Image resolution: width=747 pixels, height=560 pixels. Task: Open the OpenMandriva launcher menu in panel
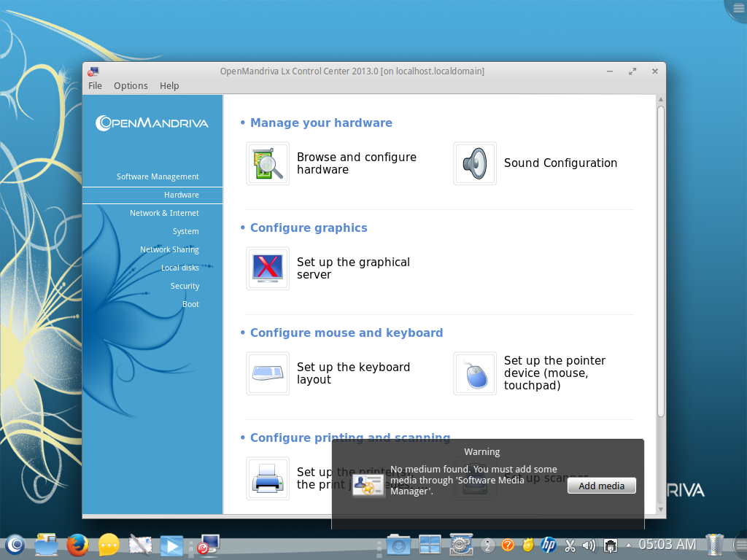(15, 544)
